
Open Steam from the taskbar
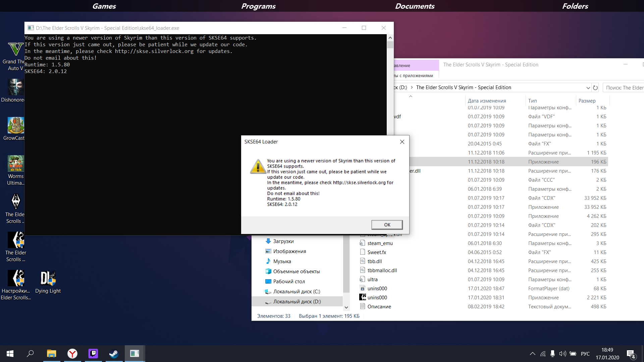[114, 354]
